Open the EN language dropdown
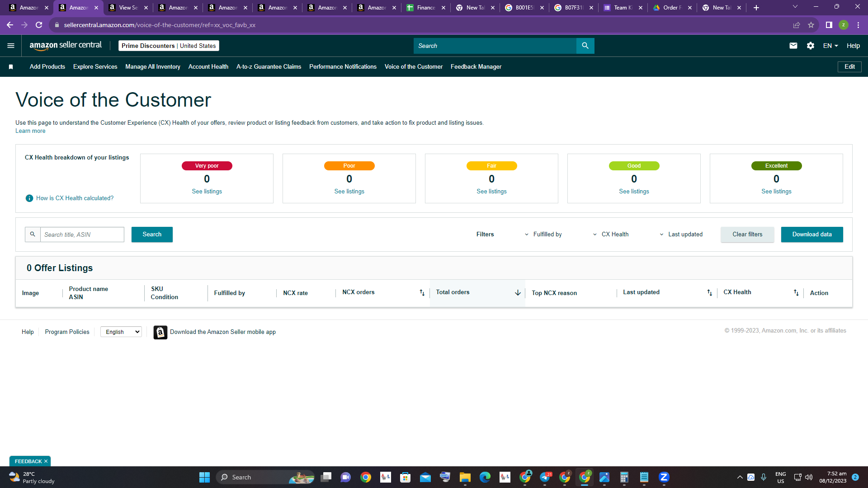Viewport: 868px width, 488px height. point(830,46)
